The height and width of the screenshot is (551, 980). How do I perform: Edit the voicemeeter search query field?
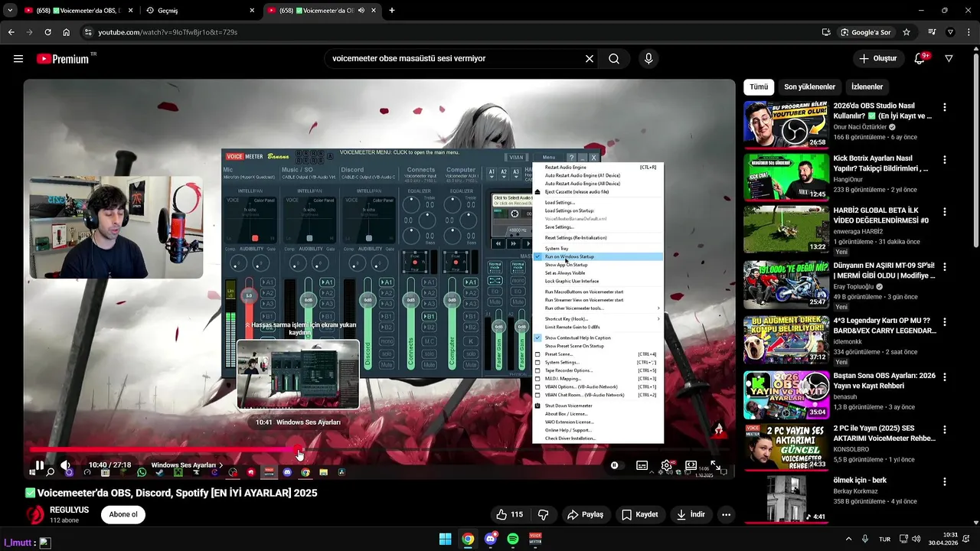click(x=455, y=59)
